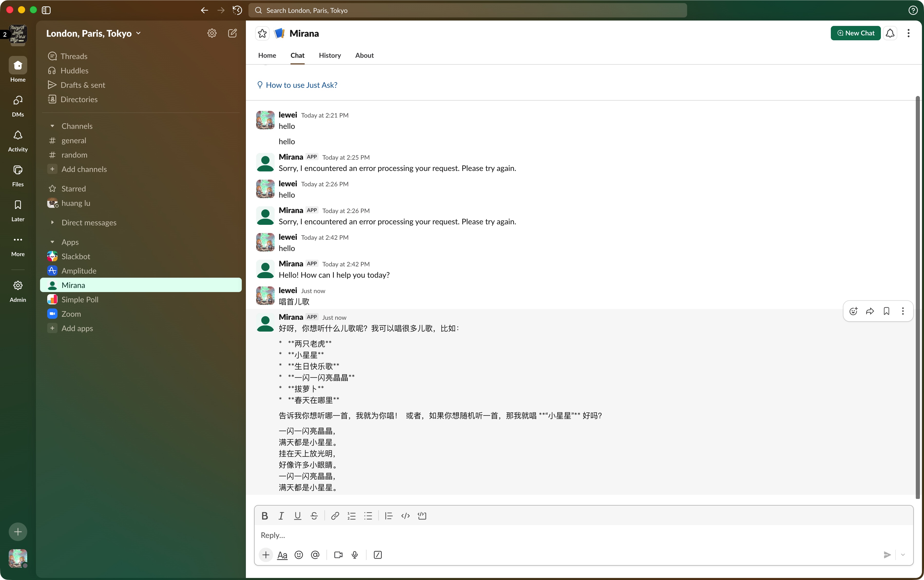Switch to the About tab
This screenshot has width=924, height=580.
tap(364, 55)
